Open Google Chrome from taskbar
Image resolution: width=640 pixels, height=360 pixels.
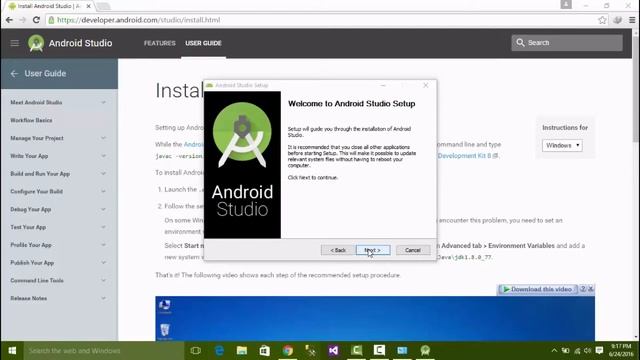[287, 351]
